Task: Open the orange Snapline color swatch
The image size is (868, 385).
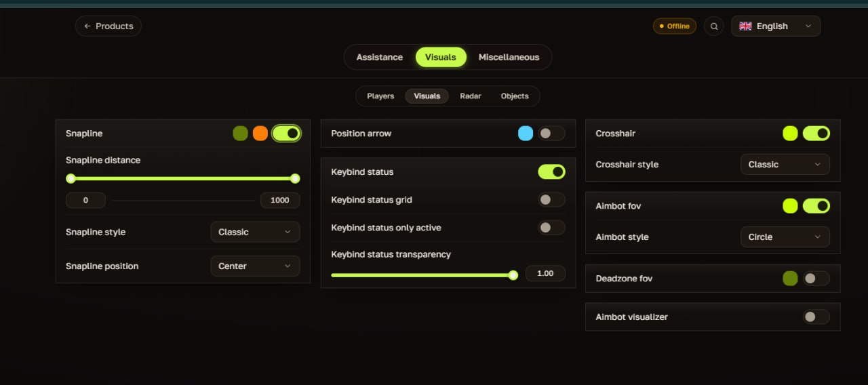Action: [x=260, y=134]
